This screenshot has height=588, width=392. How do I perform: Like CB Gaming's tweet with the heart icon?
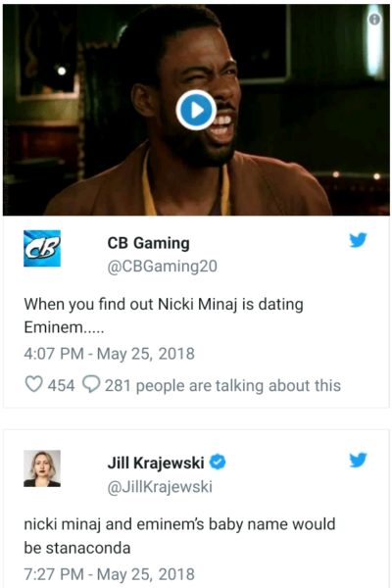point(33,384)
